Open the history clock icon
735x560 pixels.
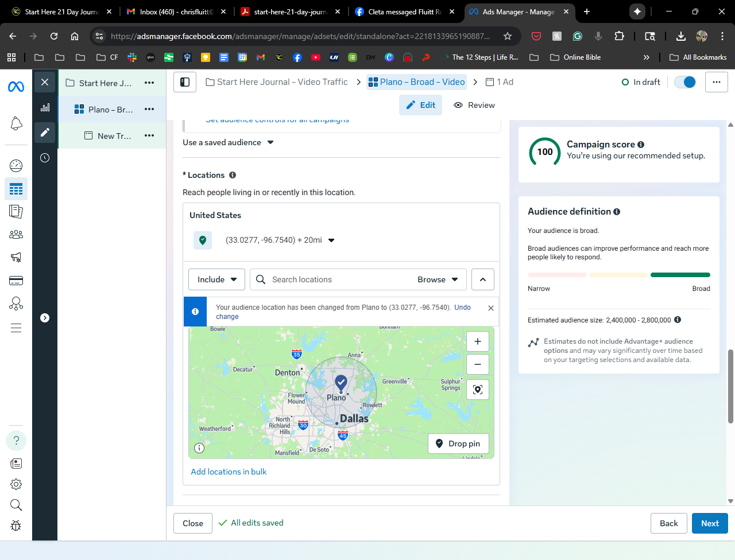[45, 158]
